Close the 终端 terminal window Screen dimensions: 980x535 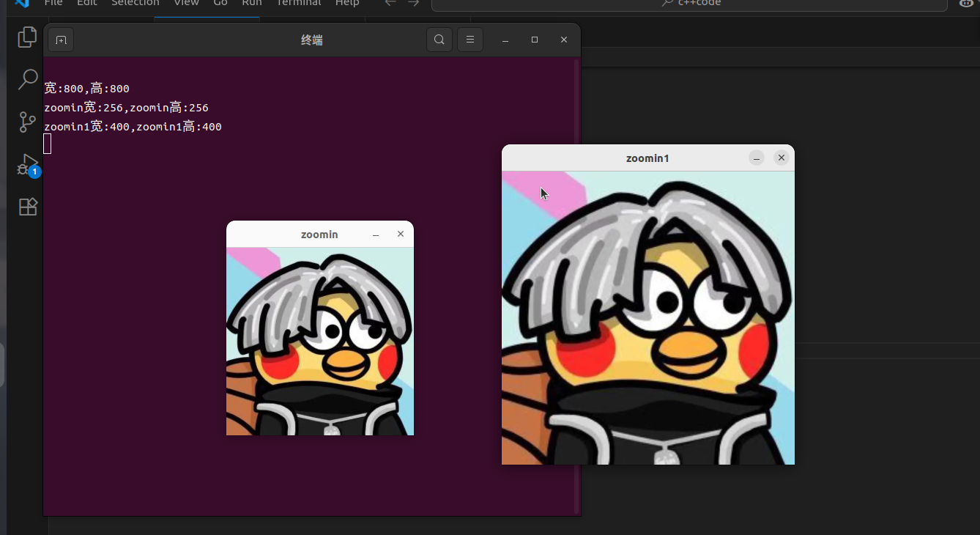pos(564,40)
